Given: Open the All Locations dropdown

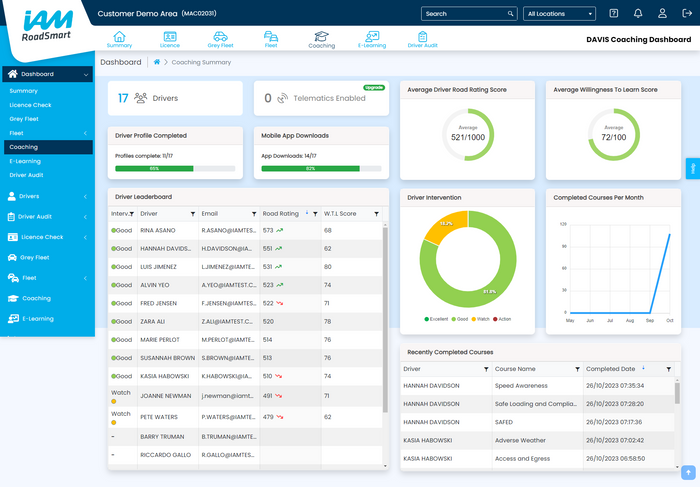Looking at the screenshot, I should click(559, 14).
